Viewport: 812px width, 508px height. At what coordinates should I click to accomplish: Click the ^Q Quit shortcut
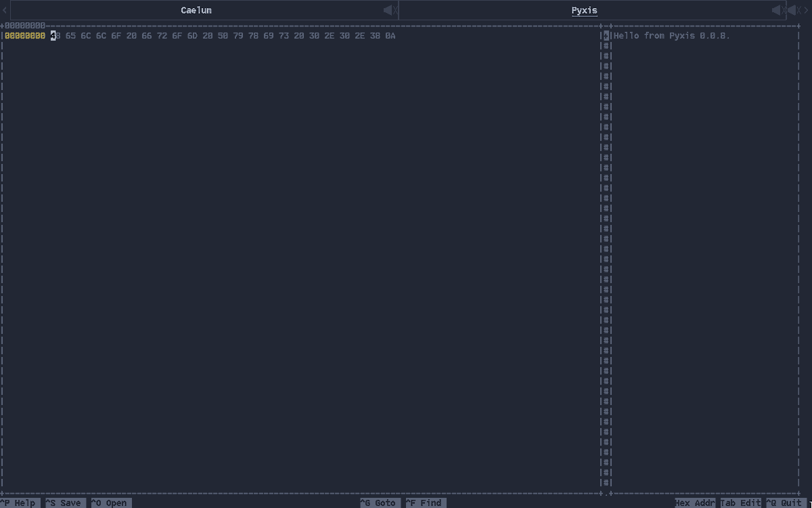[x=786, y=503]
